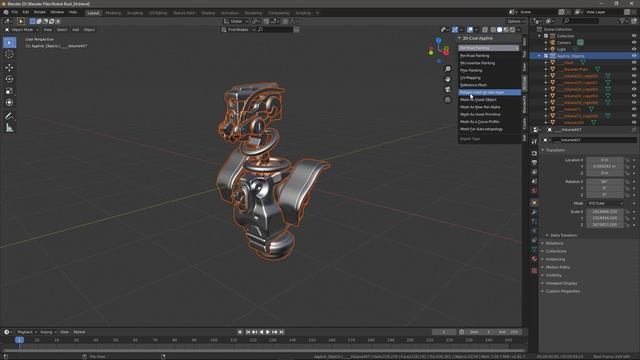Switch viewport to rendered shading

pyautogui.click(x=513, y=30)
